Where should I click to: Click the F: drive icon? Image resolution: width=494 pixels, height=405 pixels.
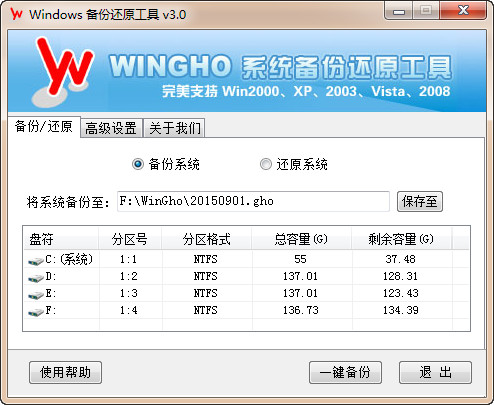[x=36, y=312]
